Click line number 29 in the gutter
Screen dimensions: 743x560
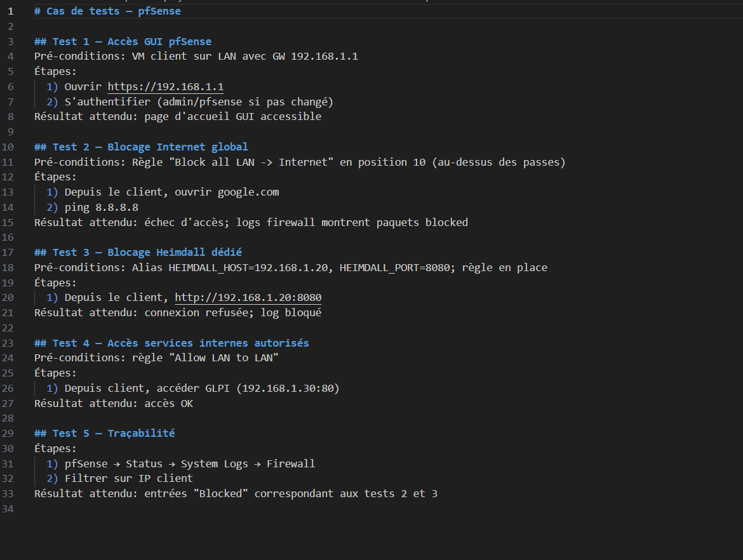(10, 434)
